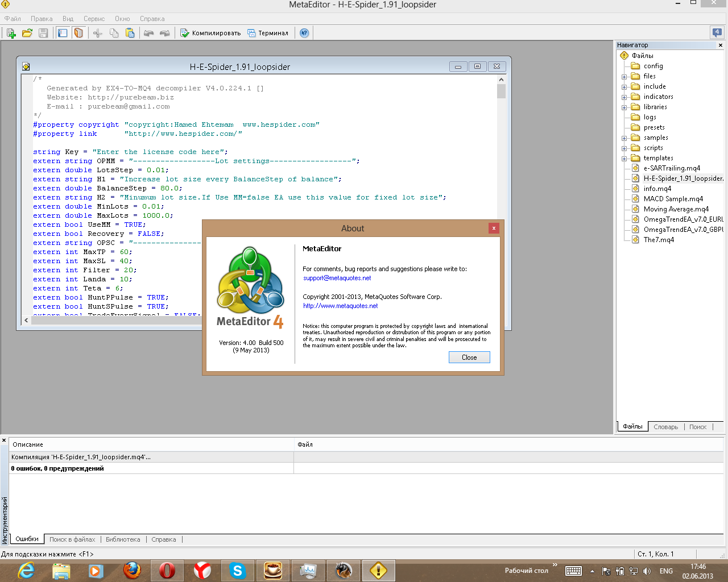728x582 pixels.
Task: Open the Сервис menu
Action: click(94, 19)
